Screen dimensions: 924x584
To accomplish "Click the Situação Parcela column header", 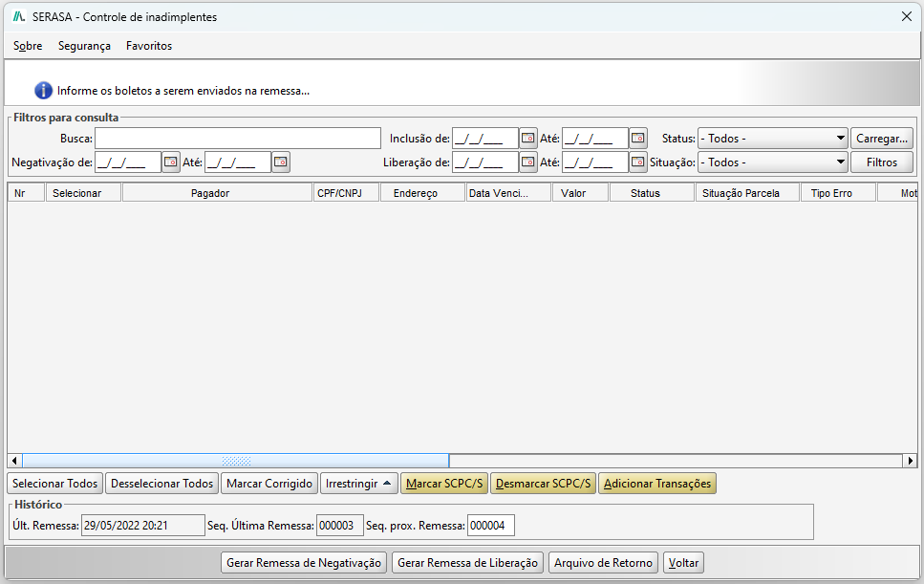I will tap(748, 193).
